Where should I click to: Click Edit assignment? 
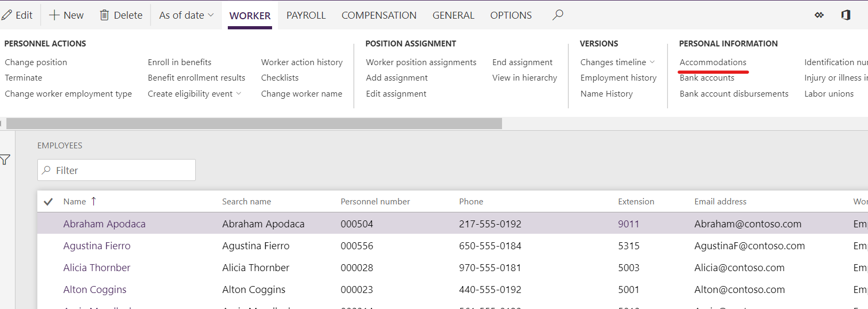pyautogui.click(x=396, y=93)
